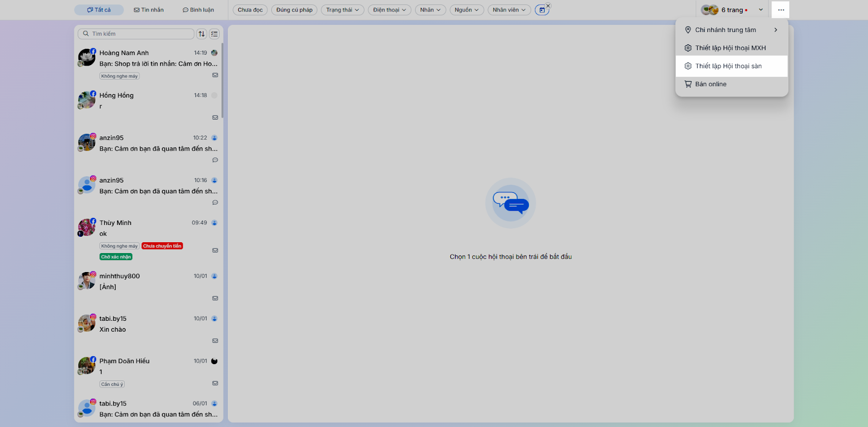Expand the Chi nhánh trung tâm submenu arrow
This screenshot has width=868, height=427.
pyautogui.click(x=776, y=30)
